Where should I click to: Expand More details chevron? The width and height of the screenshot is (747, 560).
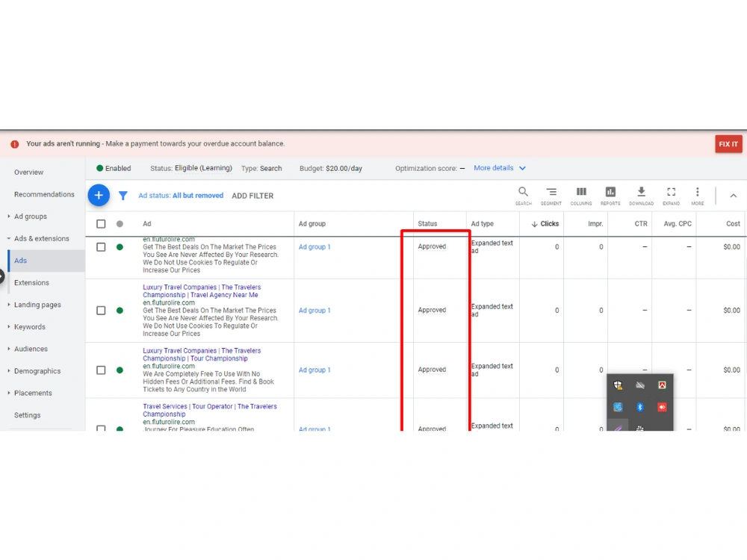point(522,168)
